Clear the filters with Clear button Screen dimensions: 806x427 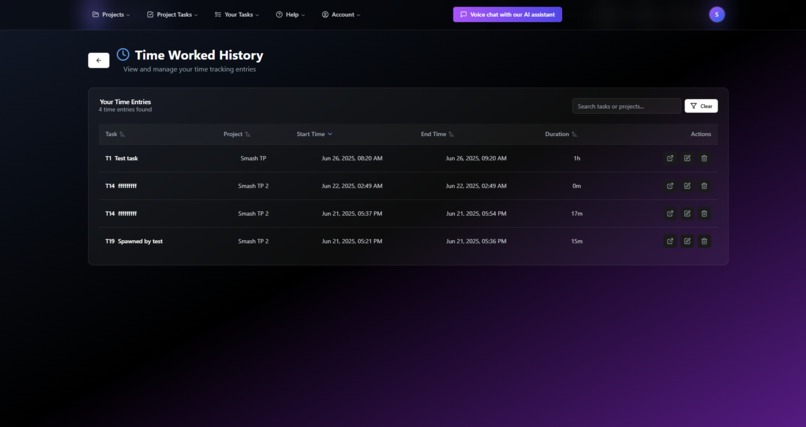(x=701, y=106)
